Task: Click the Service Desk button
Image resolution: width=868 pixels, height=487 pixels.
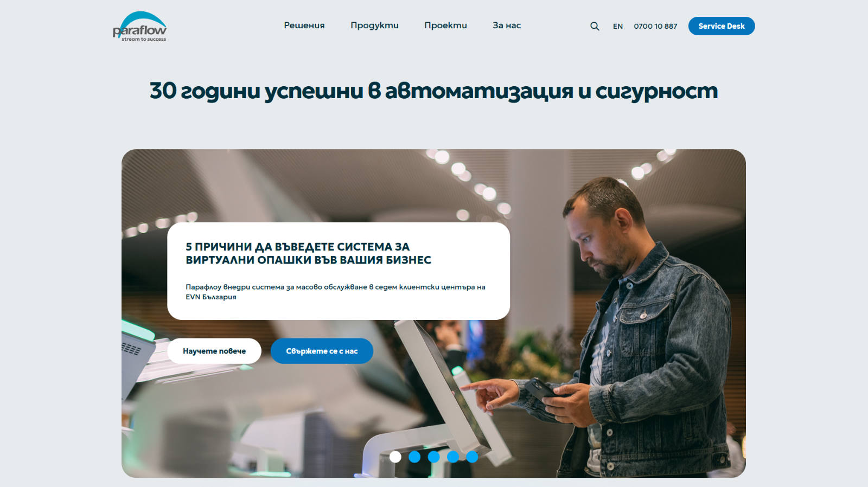Action: click(722, 26)
